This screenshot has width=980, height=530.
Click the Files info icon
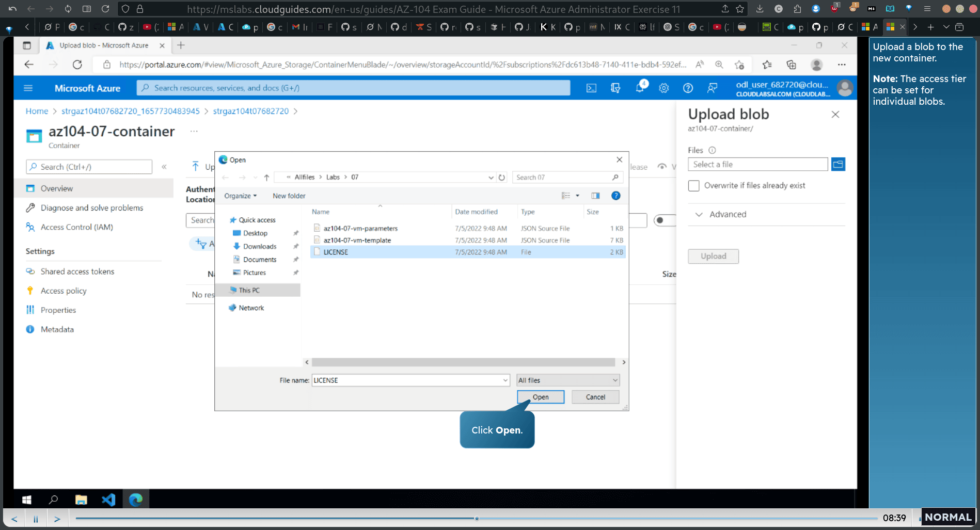point(712,150)
